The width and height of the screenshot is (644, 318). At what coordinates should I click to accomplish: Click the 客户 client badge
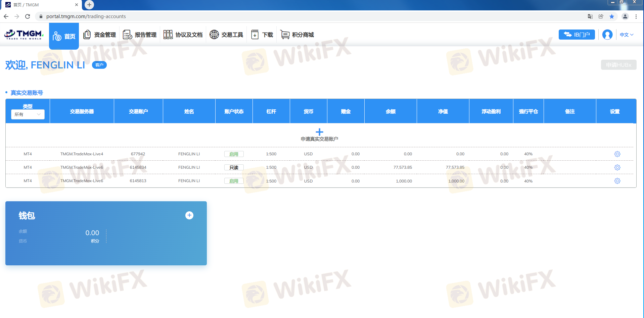tap(99, 65)
